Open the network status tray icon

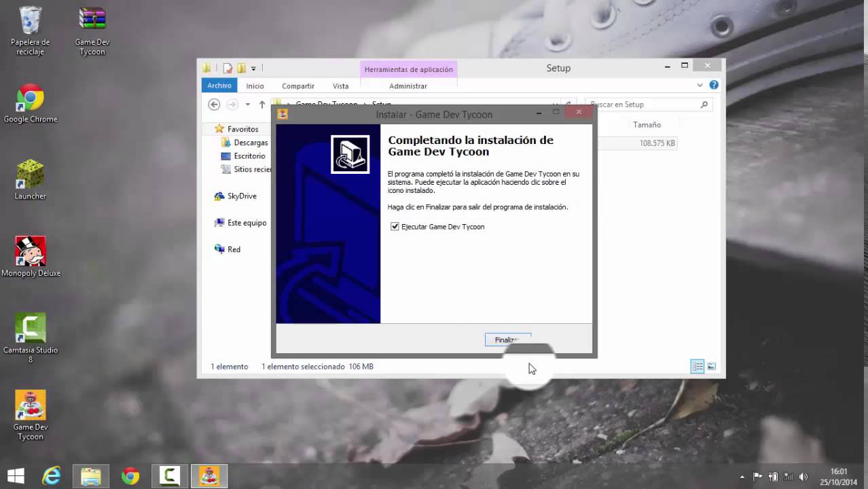pyautogui.click(x=788, y=477)
